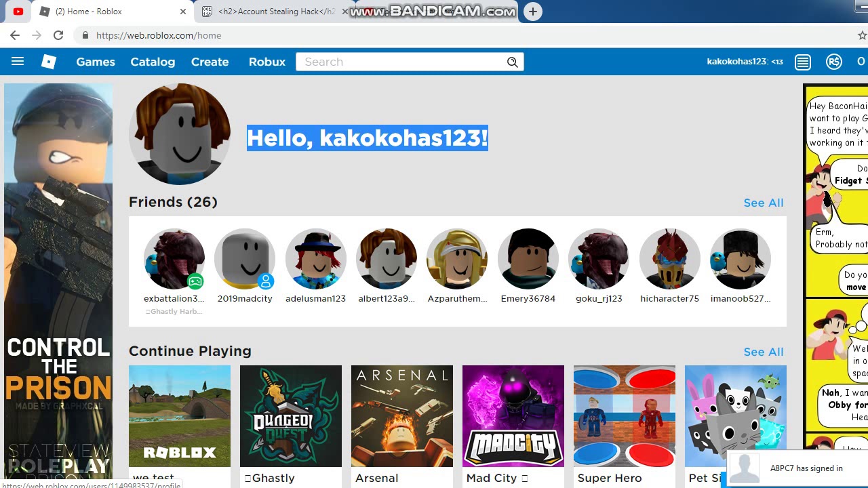Click the browser forward arrow
This screenshot has height=488, width=868.
[x=37, y=35]
